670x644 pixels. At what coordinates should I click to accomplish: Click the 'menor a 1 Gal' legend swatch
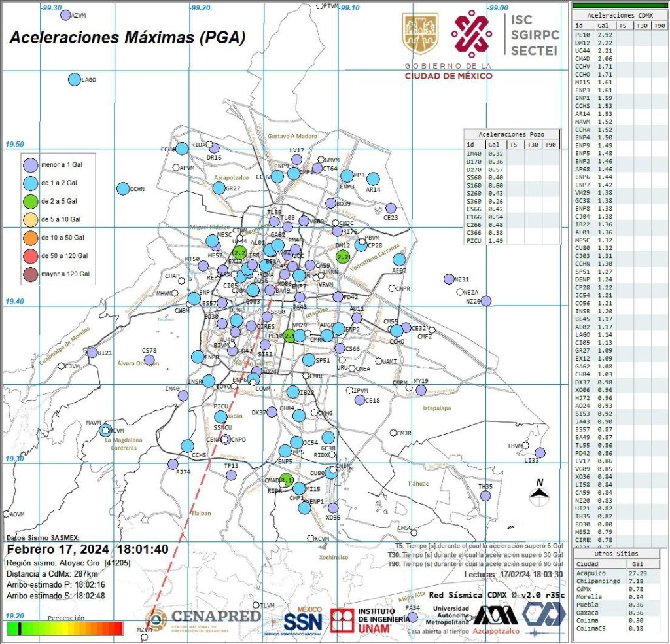31,164
